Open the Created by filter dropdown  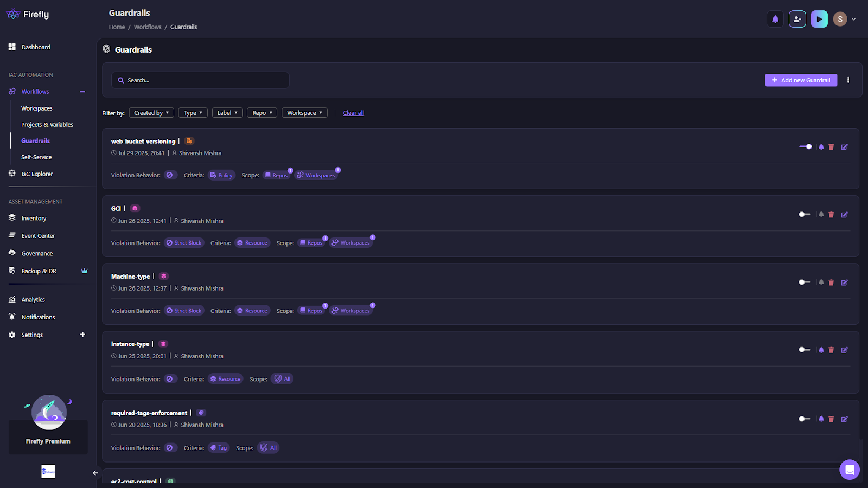(x=151, y=113)
